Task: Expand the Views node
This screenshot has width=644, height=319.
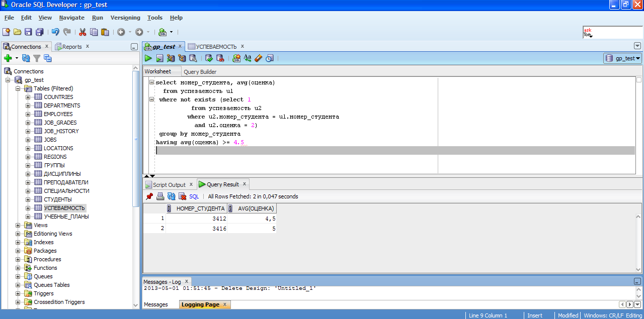Action: pos(18,225)
